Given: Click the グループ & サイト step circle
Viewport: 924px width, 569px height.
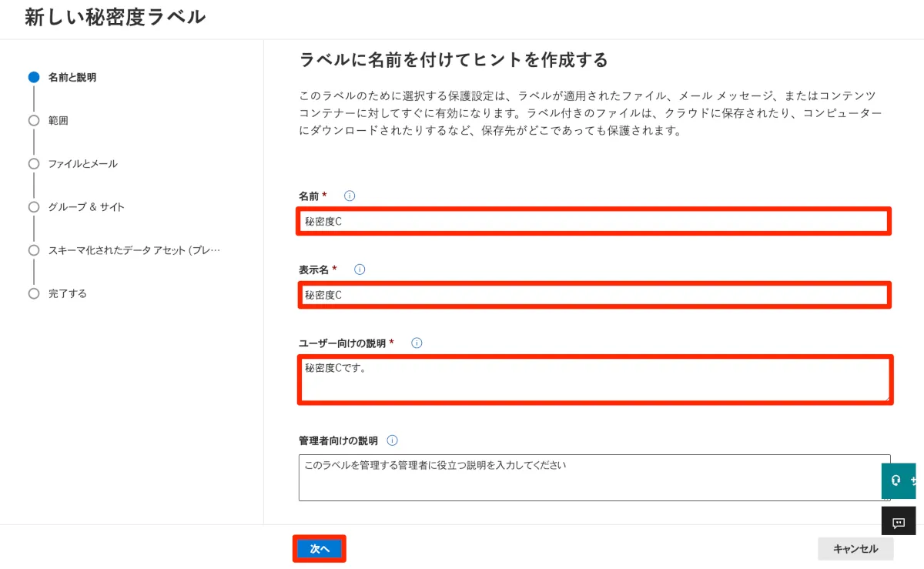Looking at the screenshot, I should [x=34, y=206].
